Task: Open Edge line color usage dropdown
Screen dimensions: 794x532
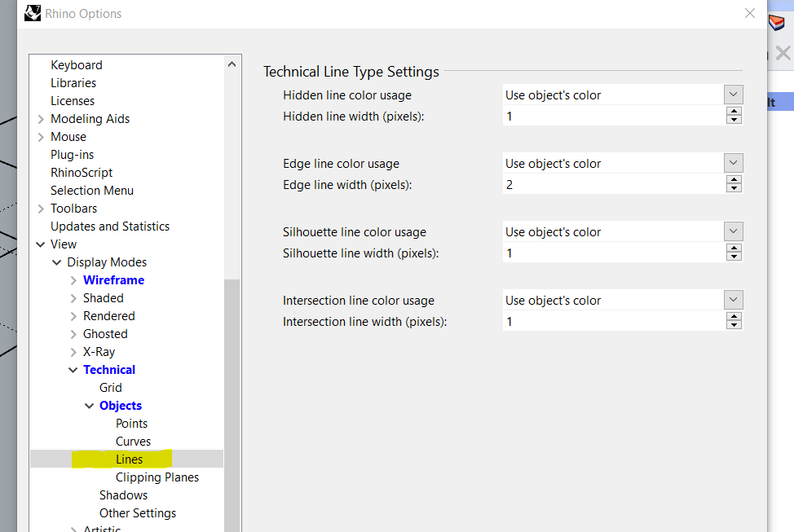Action: tap(734, 163)
